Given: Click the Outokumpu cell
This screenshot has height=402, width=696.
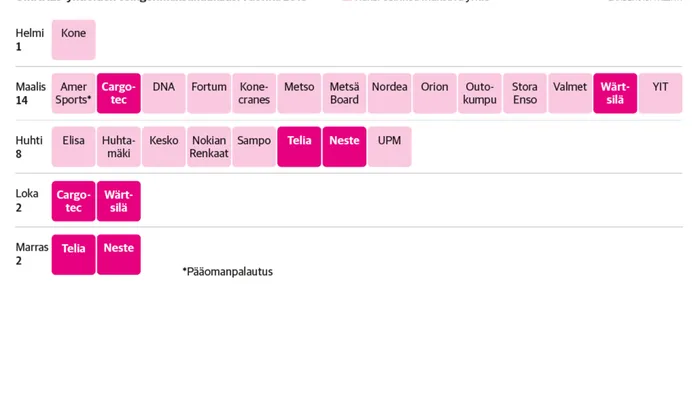Looking at the screenshot, I should tap(480, 93).
